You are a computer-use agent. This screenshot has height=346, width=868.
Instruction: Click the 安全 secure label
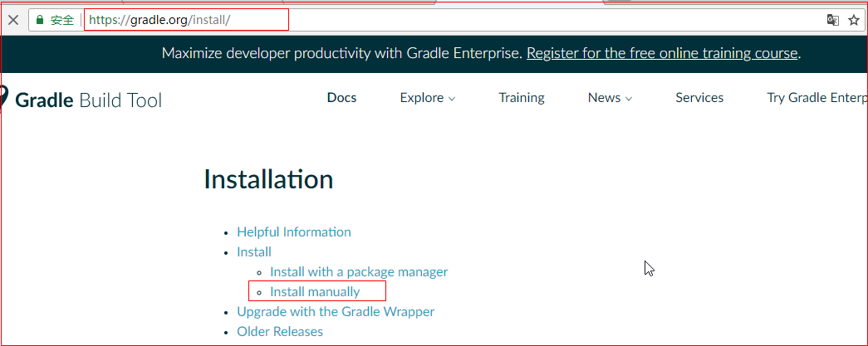point(62,21)
